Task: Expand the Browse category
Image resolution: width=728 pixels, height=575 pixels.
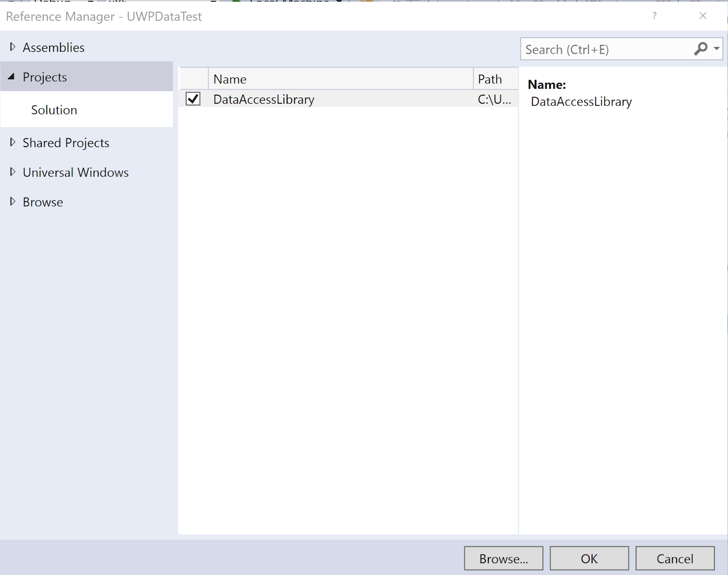Action: click(x=12, y=202)
